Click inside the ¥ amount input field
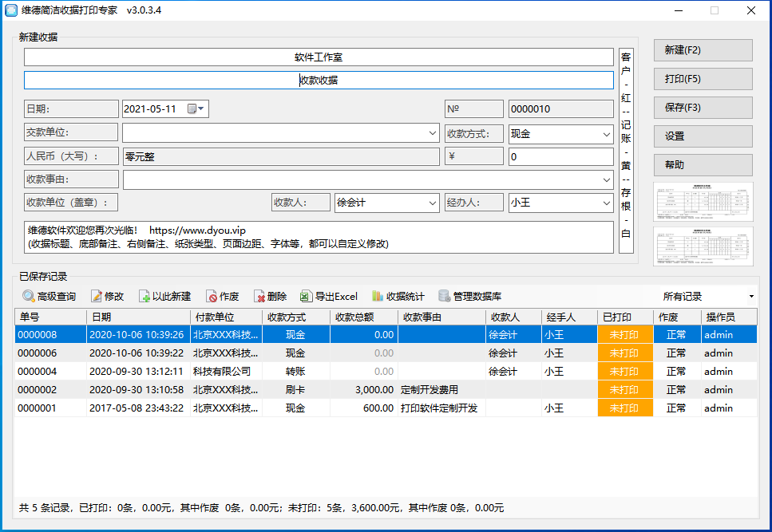The height and width of the screenshot is (532, 772). [560, 156]
